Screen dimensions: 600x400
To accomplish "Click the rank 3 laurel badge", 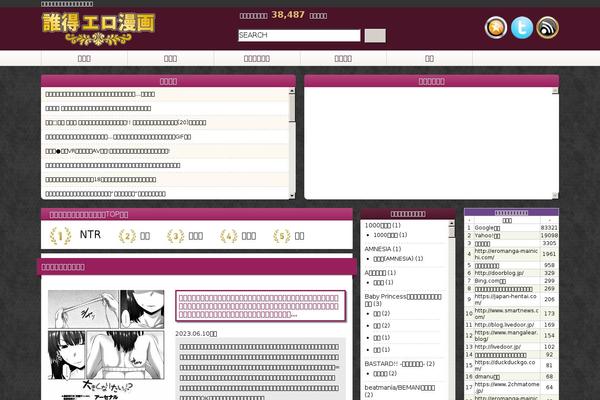I will coord(176,236).
